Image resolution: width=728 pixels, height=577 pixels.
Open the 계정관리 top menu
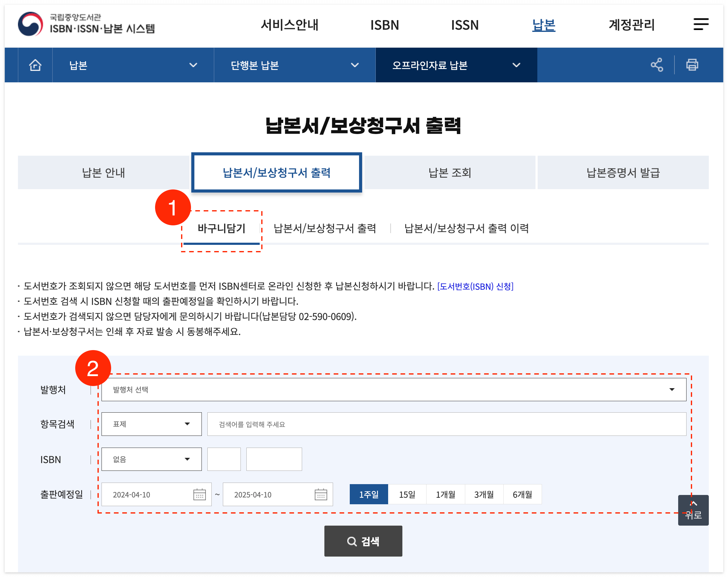[x=631, y=25]
